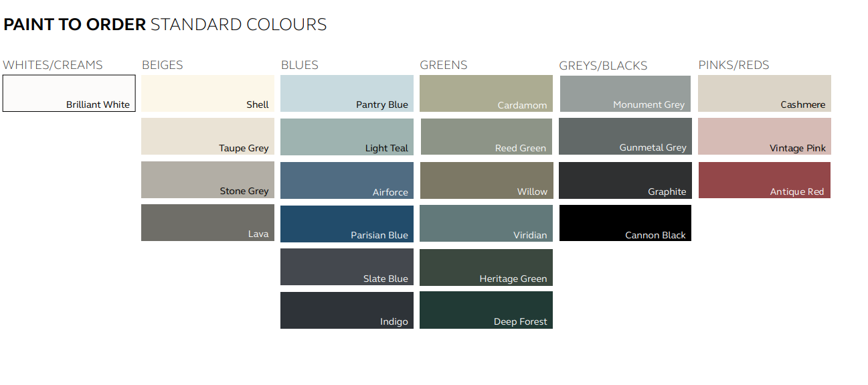This screenshot has height=385, width=868.
Task: Select the Cashmere colour swatch
Action: pyautogui.click(x=764, y=93)
